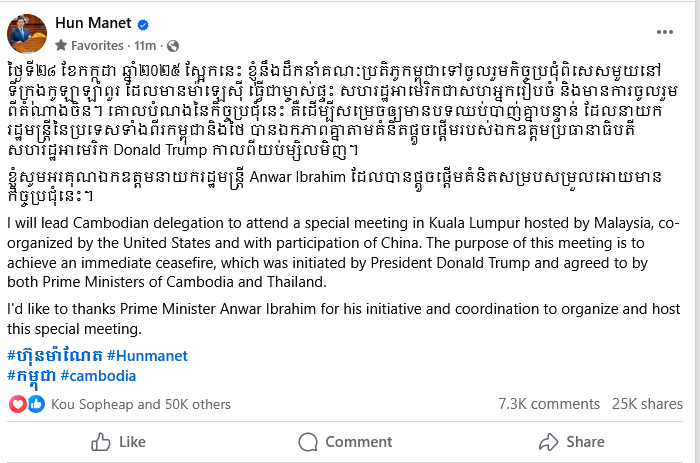The width and height of the screenshot is (700, 463).
Task: Click the heart love reaction icon
Action: click(x=17, y=404)
